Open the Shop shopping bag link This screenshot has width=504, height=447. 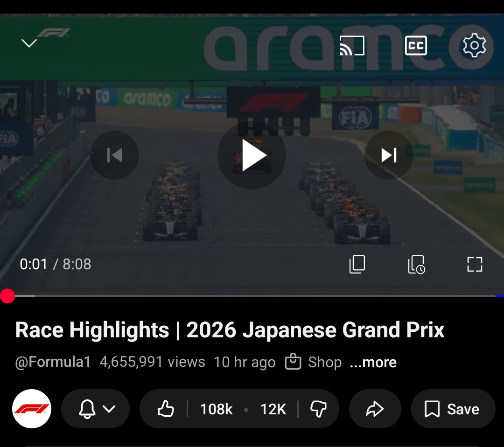[x=314, y=362]
